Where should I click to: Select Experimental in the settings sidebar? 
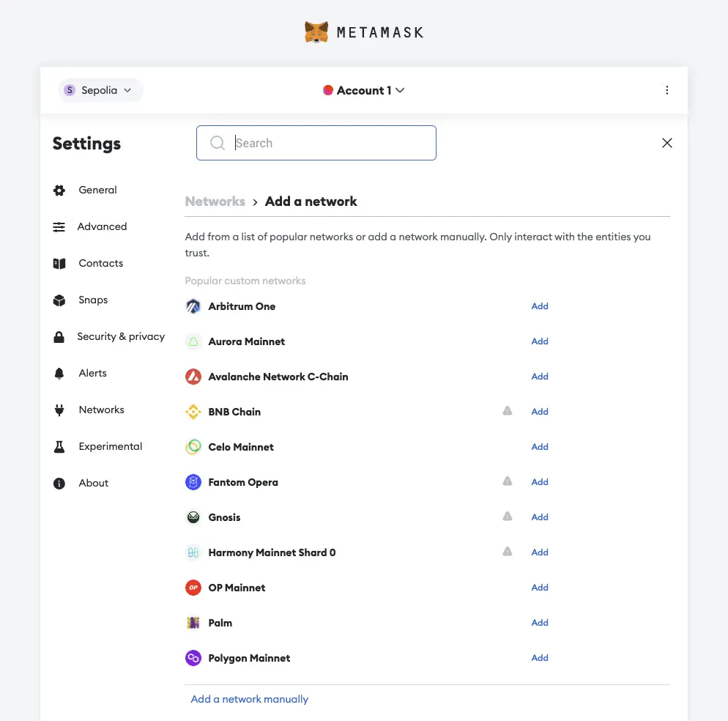(x=110, y=446)
